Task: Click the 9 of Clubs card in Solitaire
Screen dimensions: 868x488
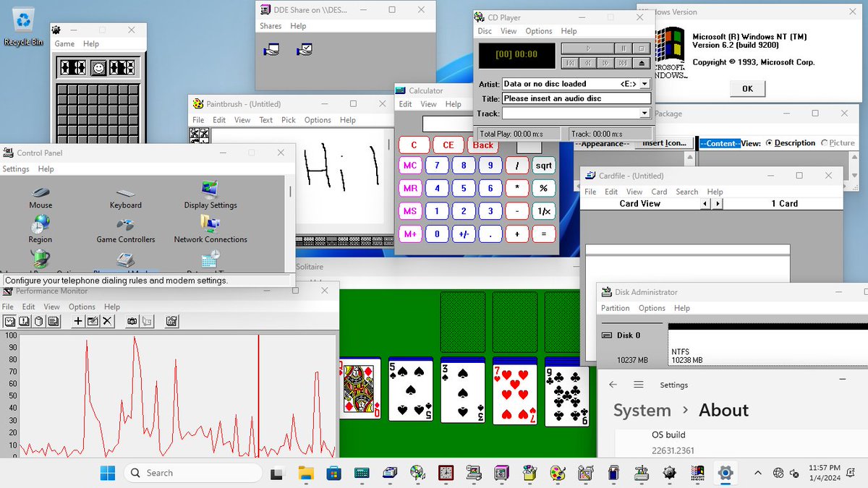Action: pyautogui.click(x=567, y=395)
